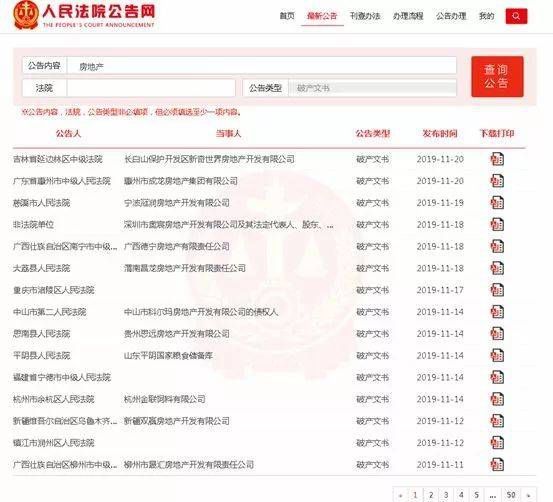553x502 pixels.
Task: Download document for 广西德宁房地产有限责任公司
Action: pyautogui.click(x=497, y=247)
